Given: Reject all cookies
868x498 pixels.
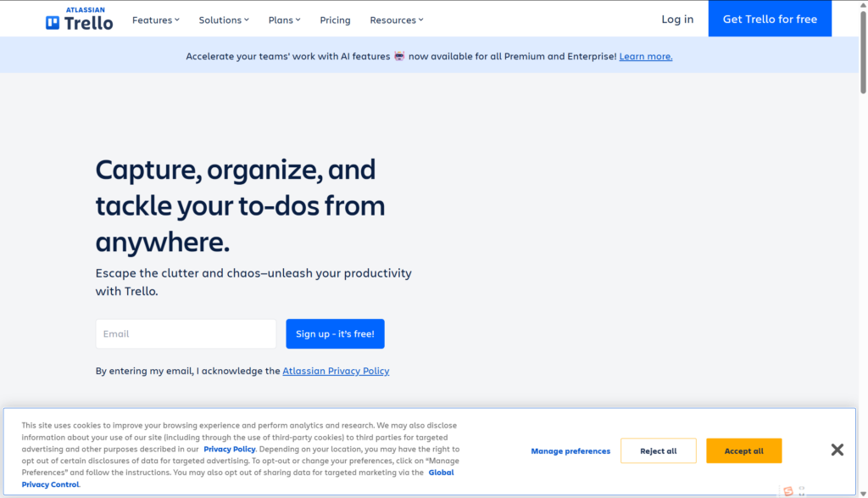Looking at the screenshot, I should point(658,451).
